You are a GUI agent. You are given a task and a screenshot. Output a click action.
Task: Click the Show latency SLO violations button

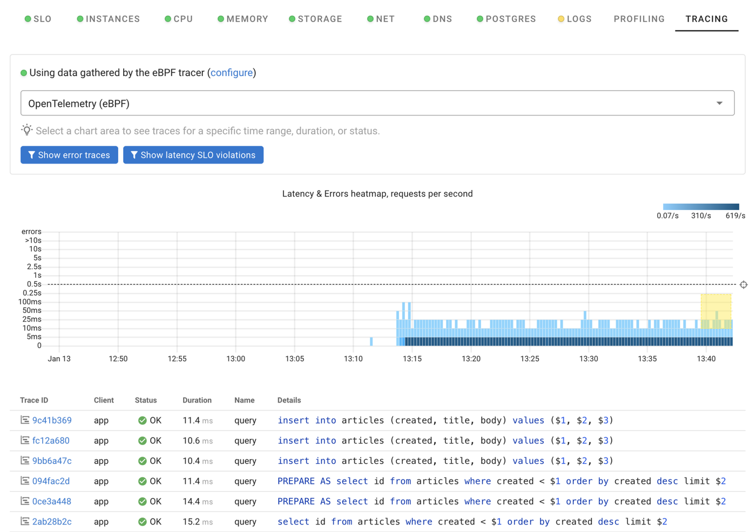click(193, 155)
